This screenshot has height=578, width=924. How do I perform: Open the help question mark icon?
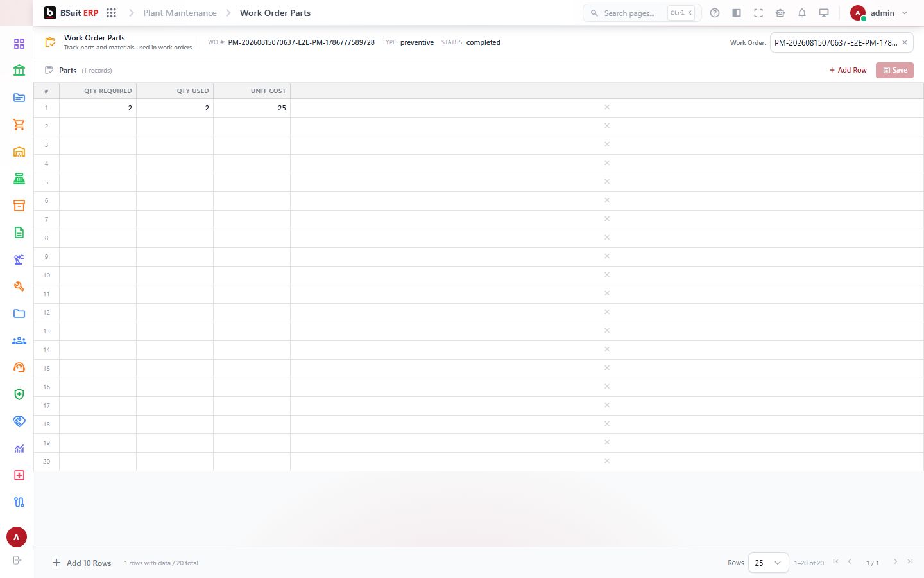pyautogui.click(x=715, y=13)
